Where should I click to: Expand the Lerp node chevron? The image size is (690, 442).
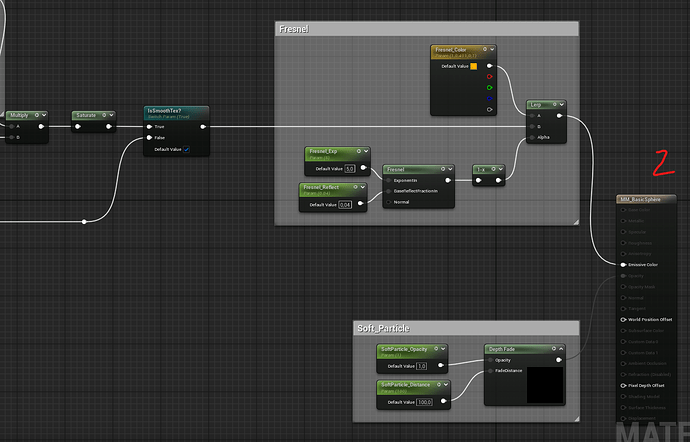point(561,103)
